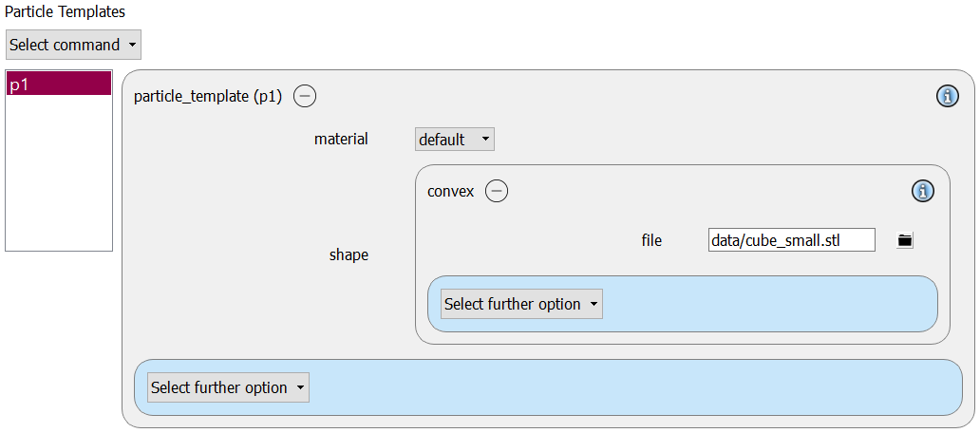
Task: Click empty area of templates list
Action: [59, 173]
